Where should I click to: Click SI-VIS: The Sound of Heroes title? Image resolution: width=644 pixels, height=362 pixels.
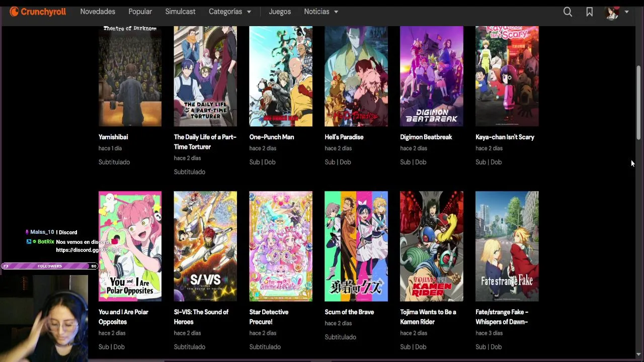[x=201, y=317]
